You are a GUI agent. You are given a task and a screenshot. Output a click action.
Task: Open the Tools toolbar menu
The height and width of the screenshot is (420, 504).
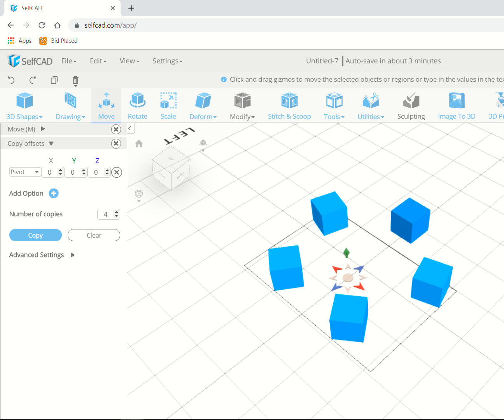click(x=334, y=106)
